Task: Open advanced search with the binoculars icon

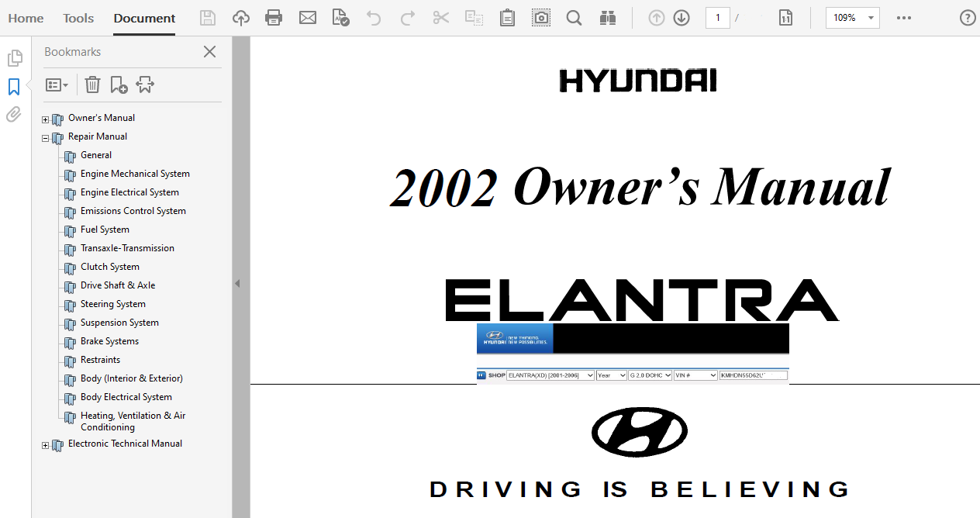Action: tap(608, 17)
